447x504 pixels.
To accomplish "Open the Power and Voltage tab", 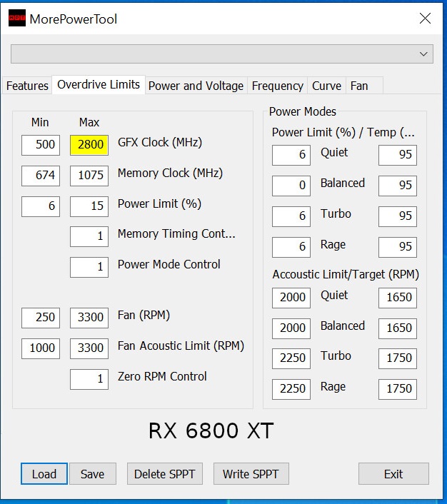I will pos(196,86).
